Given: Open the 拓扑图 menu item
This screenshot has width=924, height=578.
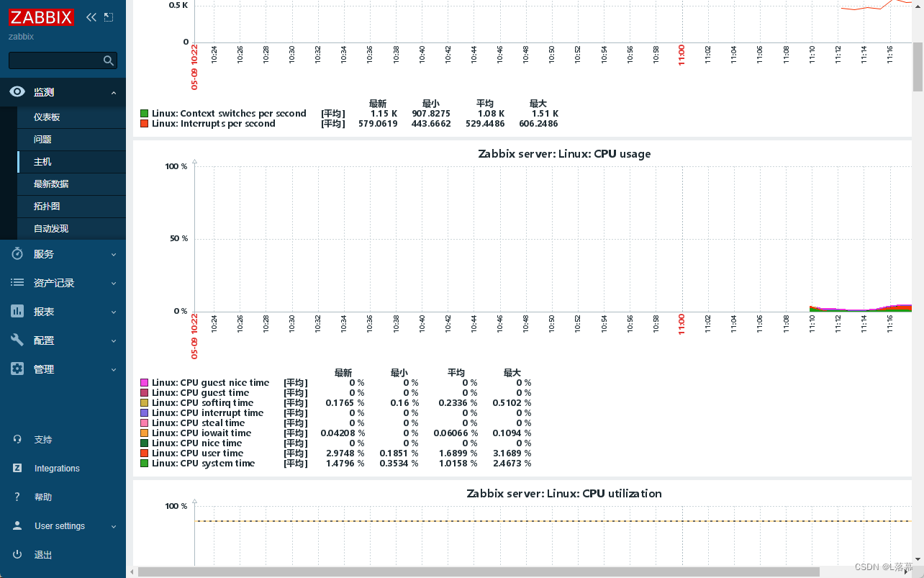Looking at the screenshot, I should point(71,207).
